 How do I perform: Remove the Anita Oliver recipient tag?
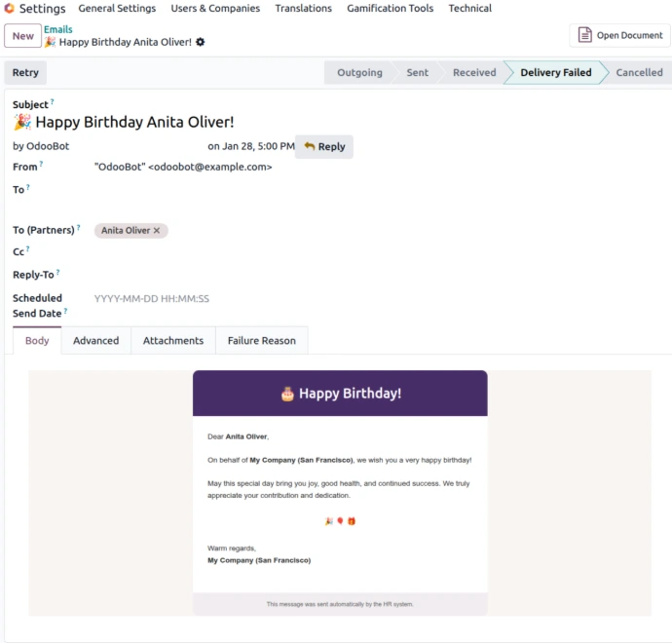(157, 231)
